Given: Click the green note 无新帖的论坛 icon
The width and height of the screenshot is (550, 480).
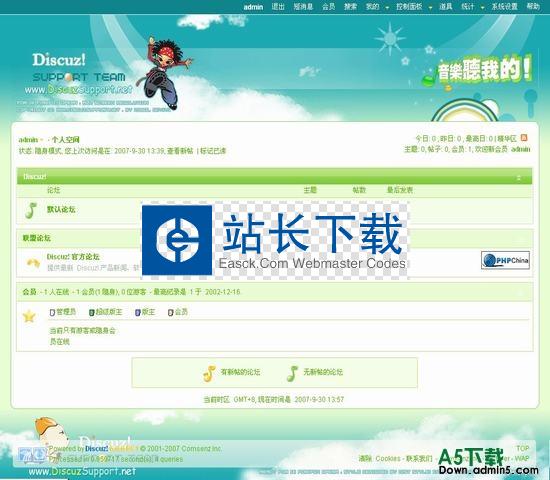Looking at the screenshot, I should click(292, 373).
